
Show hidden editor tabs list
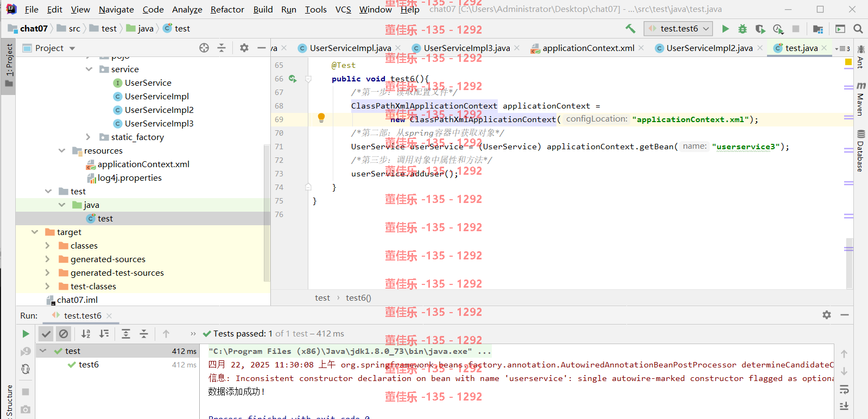click(x=842, y=48)
